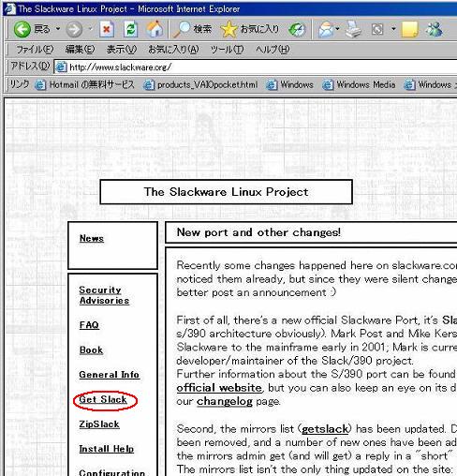Follow the changelog link in article
The image size is (457, 476).
225,401
